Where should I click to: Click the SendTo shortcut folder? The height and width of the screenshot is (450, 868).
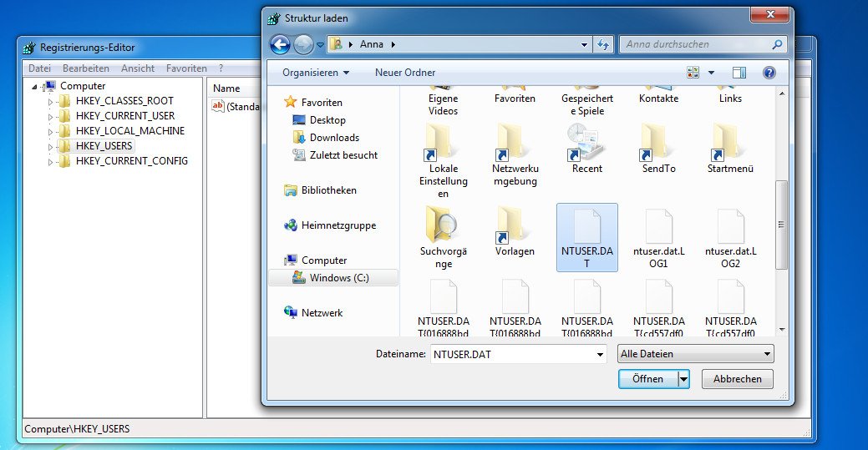click(658, 144)
